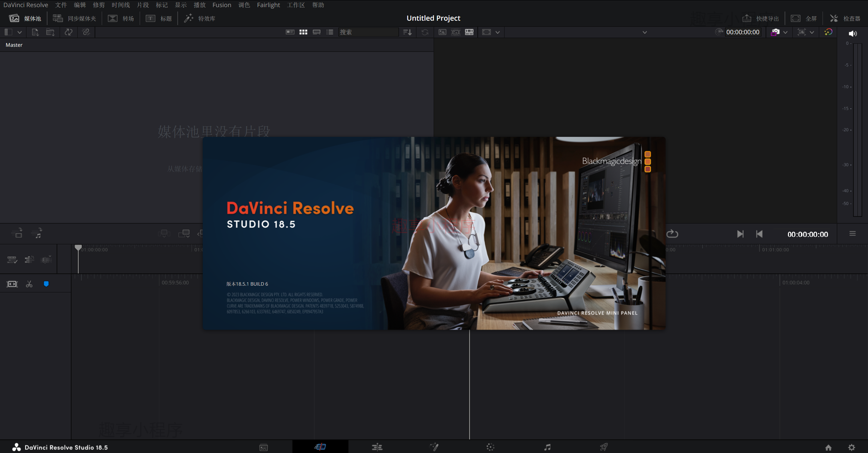Switch to the Media page

[x=263, y=448]
